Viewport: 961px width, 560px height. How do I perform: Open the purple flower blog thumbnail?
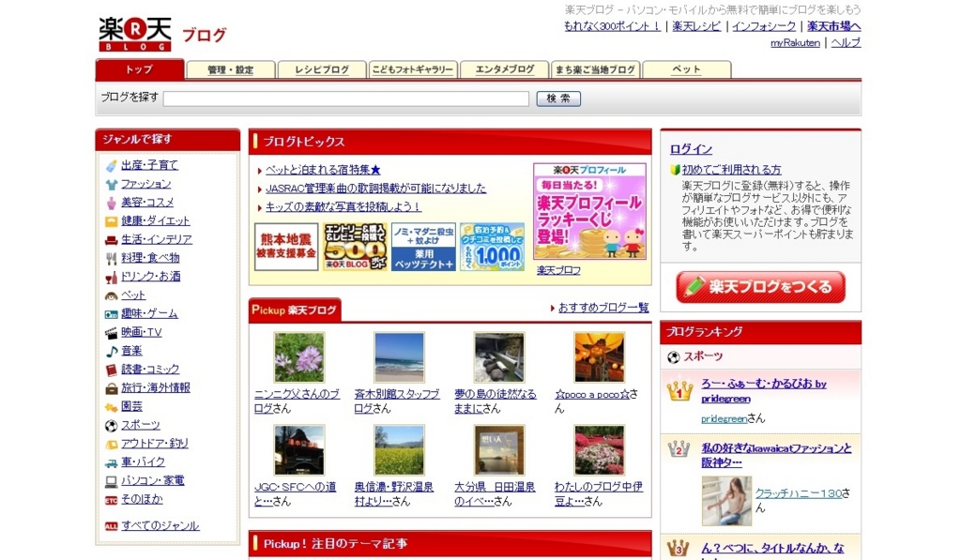pos(299,357)
